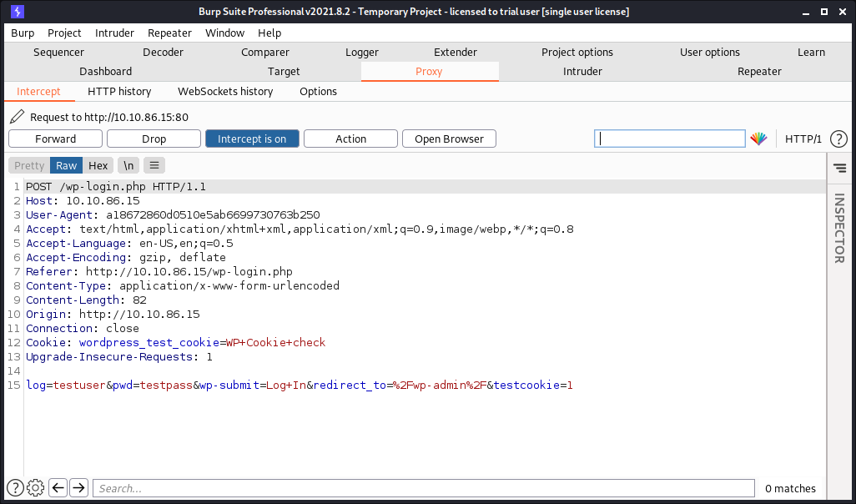Open the Project menu
The height and width of the screenshot is (504, 856).
pyautogui.click(x=64, y=33)
